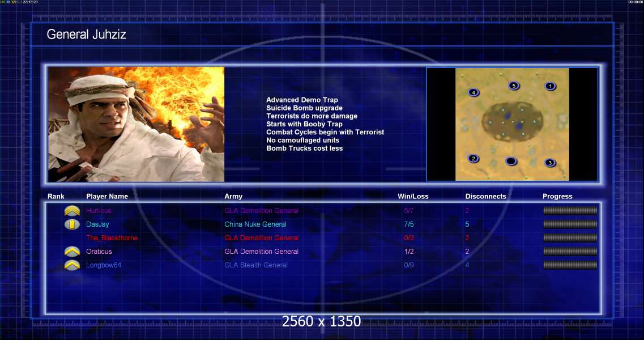Click the progress bar in Oraticus's row
The height and width of the screenshot is (340, 644).
570,252
